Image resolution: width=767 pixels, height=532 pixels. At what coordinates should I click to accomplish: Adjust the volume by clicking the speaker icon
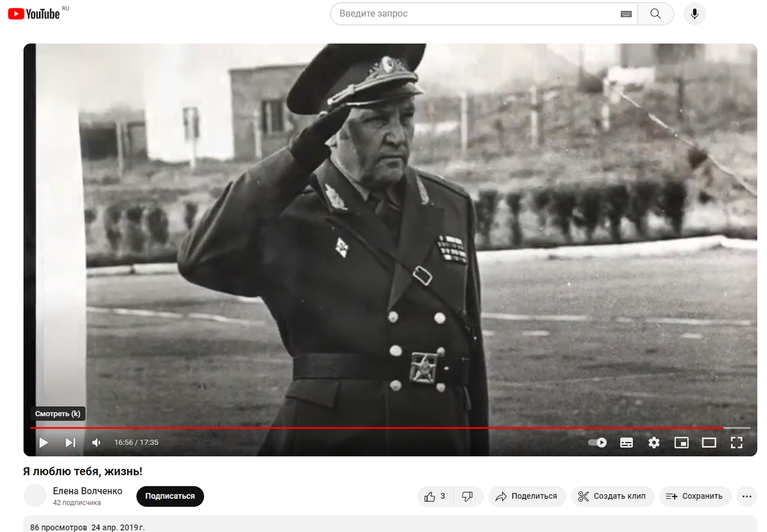pyautogui.click(x=96, y=442)
